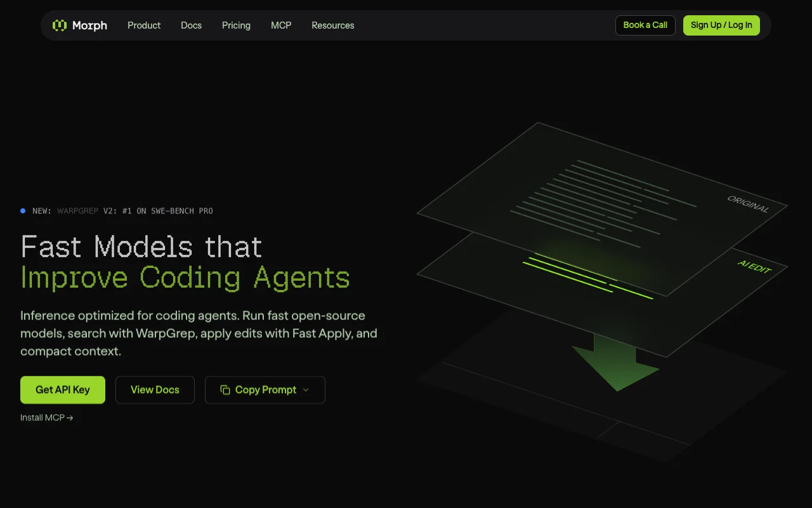Click the Copy Prompt button label
The width and height of the screenshot is (812, 508).
(x=266, y=390)
